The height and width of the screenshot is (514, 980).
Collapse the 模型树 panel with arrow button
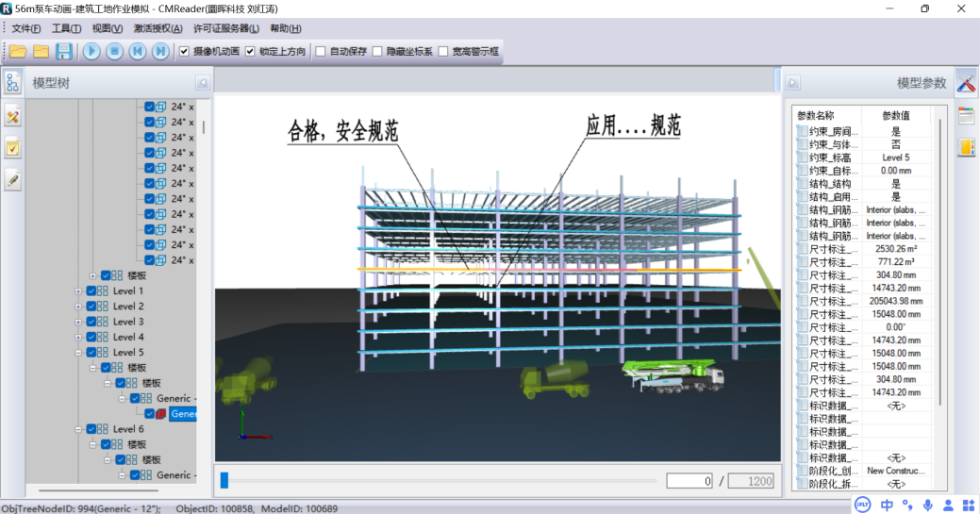pyautogui.click(x=202, y=83)
